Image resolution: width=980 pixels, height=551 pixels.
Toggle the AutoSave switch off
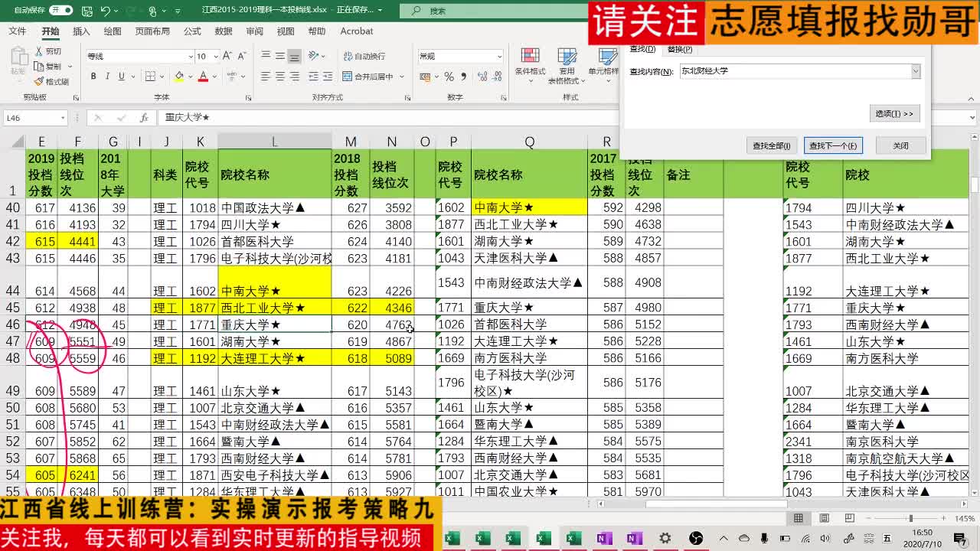(x=60, y=11)
